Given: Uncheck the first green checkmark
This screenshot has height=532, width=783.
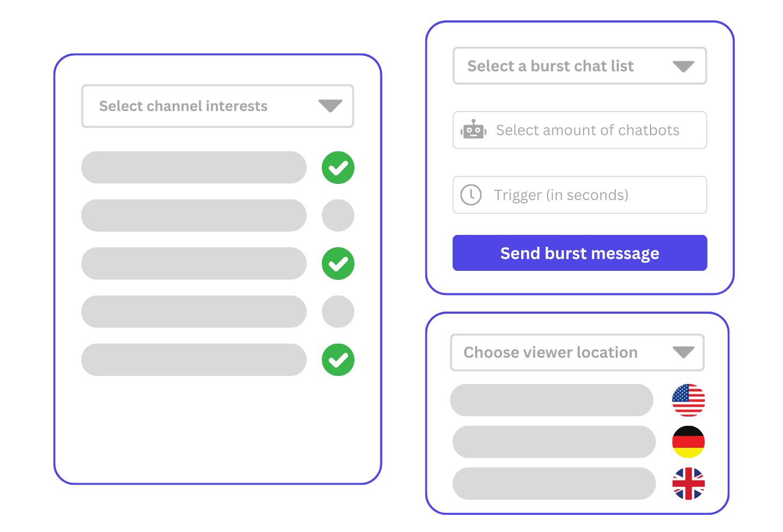Looking at the screenshot, I should (338, 167).
